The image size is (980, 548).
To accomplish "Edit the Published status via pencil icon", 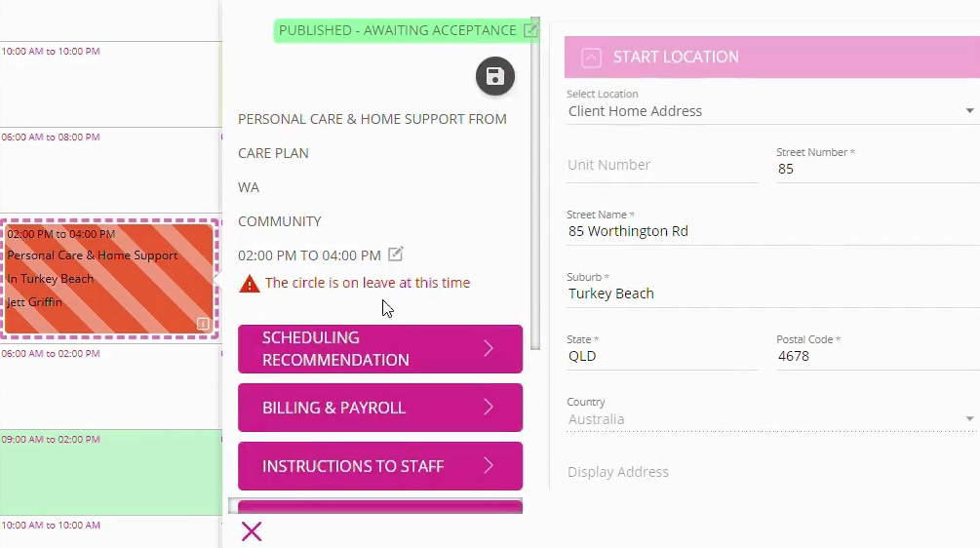I will click(530, 30).
